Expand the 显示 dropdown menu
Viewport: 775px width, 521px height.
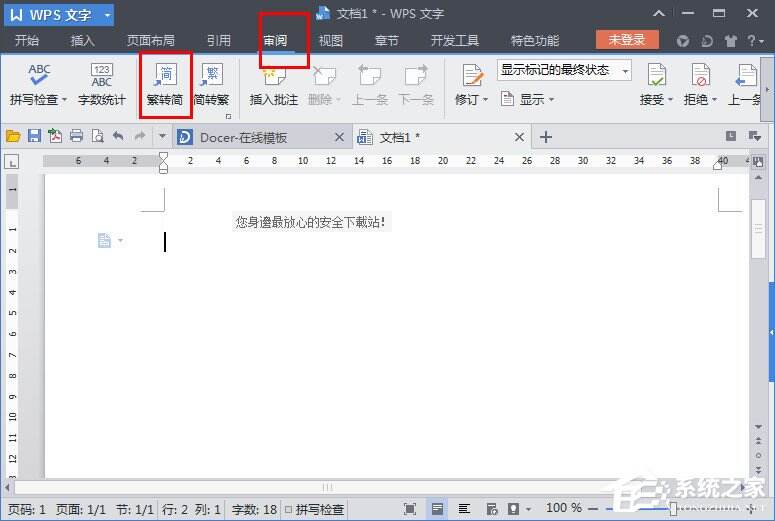[530, 99]
